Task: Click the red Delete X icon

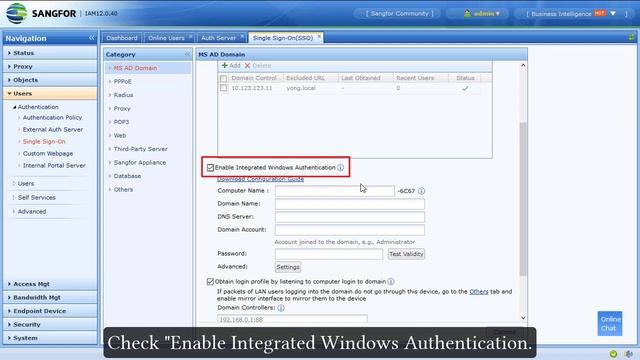Action: 247,65
